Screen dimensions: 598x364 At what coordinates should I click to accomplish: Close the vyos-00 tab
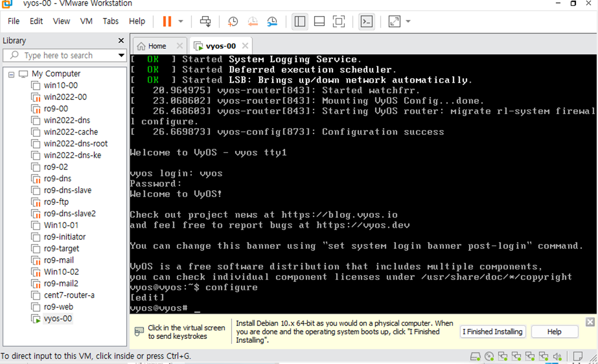(x=245, y=46)
